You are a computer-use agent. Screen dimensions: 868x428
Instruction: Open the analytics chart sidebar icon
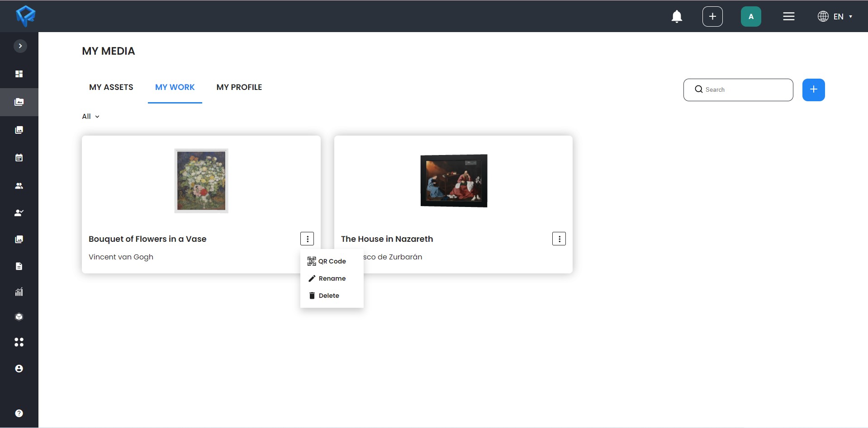(x=19, y=292)
